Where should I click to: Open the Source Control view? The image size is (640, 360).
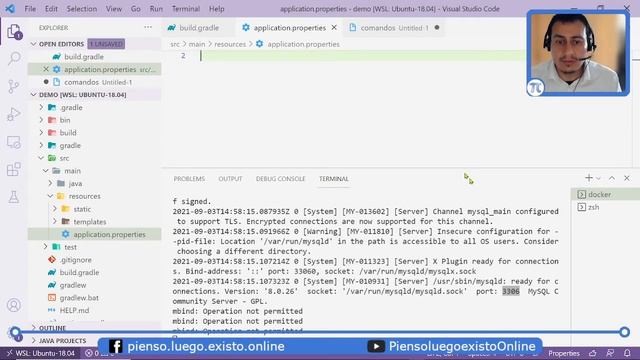(x=14, y=86)
